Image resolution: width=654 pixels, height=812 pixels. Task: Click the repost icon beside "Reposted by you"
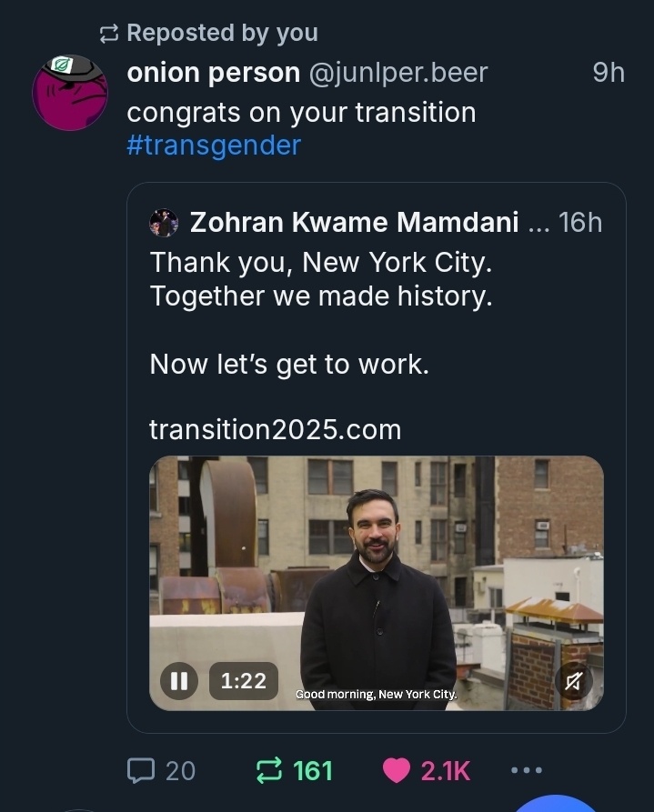point(109,34)
